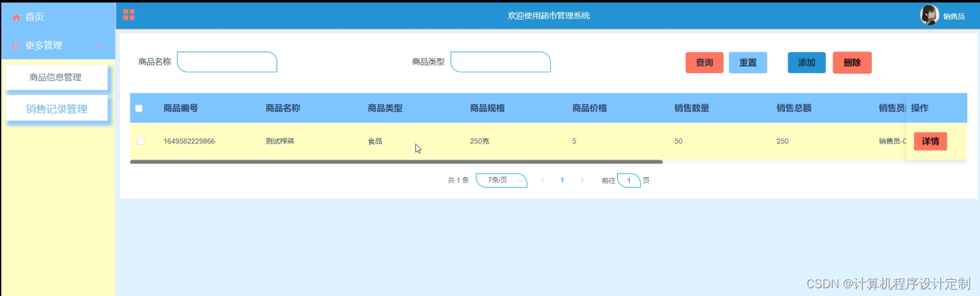Click the 查询 button
Screen dimensions: 980x296
[704, 63]
